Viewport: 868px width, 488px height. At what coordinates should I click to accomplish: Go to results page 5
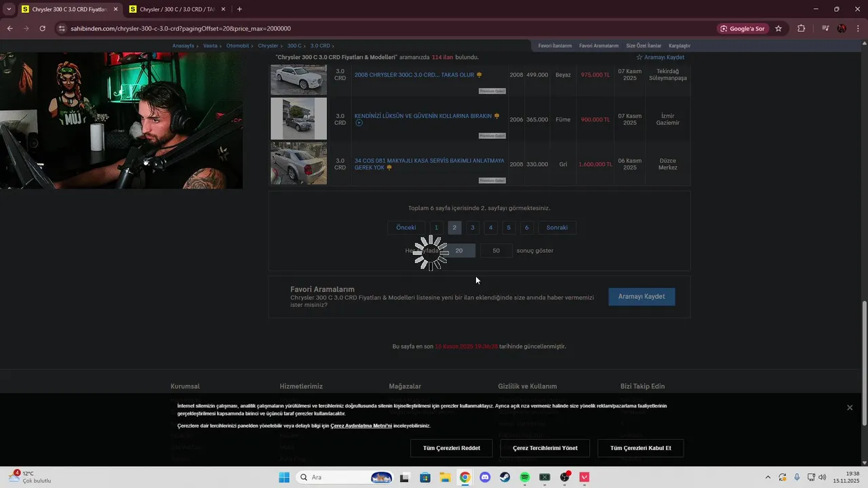(509, 228)
